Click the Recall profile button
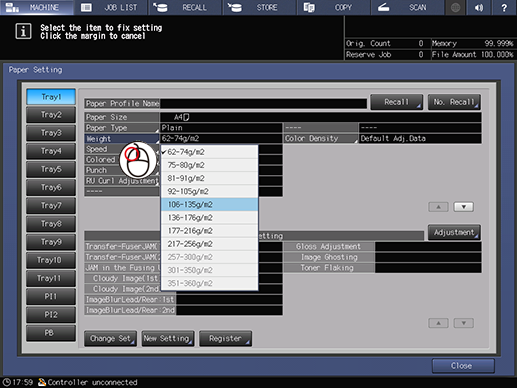This screenshot has height=388, width=517. pos(397,102)
